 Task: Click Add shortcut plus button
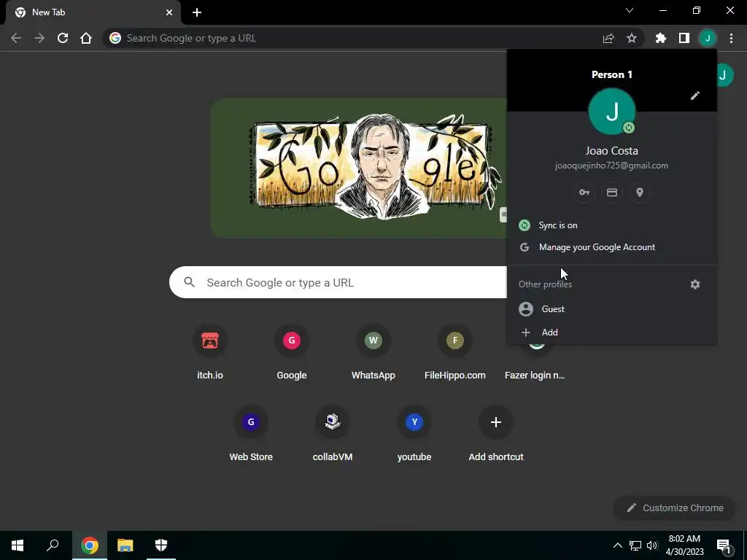pos(496,422)
